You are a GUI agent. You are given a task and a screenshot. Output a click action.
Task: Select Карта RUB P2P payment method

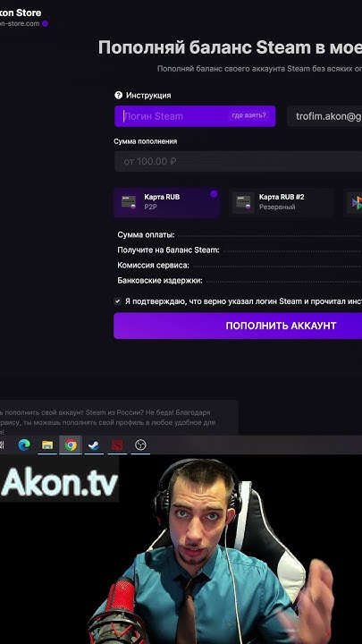pyautogui.click(x=166, y=202)
